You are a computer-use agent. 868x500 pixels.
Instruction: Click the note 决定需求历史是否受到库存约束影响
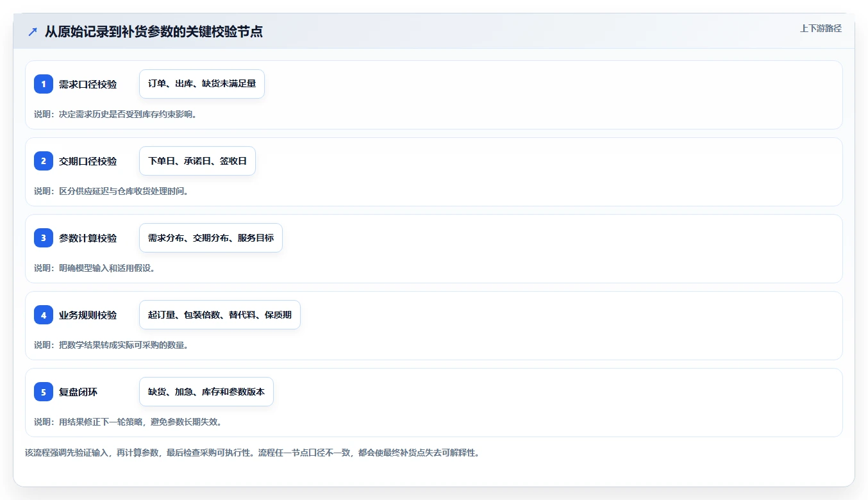point(115,114)
